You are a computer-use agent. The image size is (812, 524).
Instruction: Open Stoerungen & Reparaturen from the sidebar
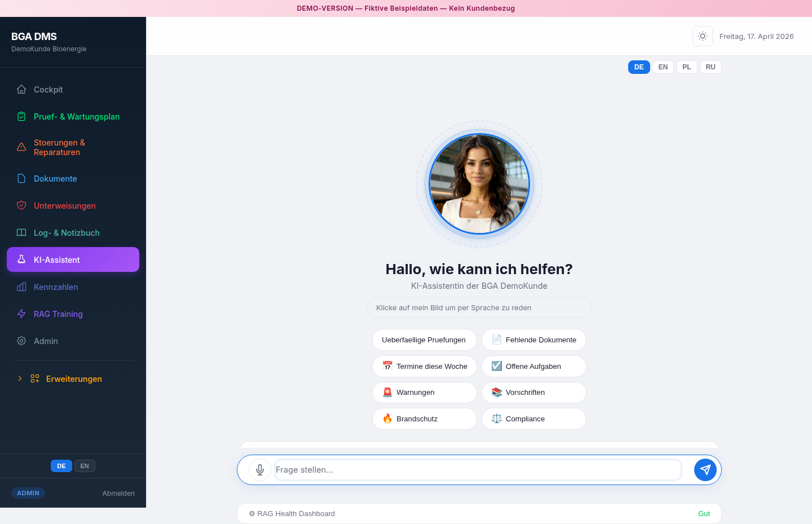(59, 147)
